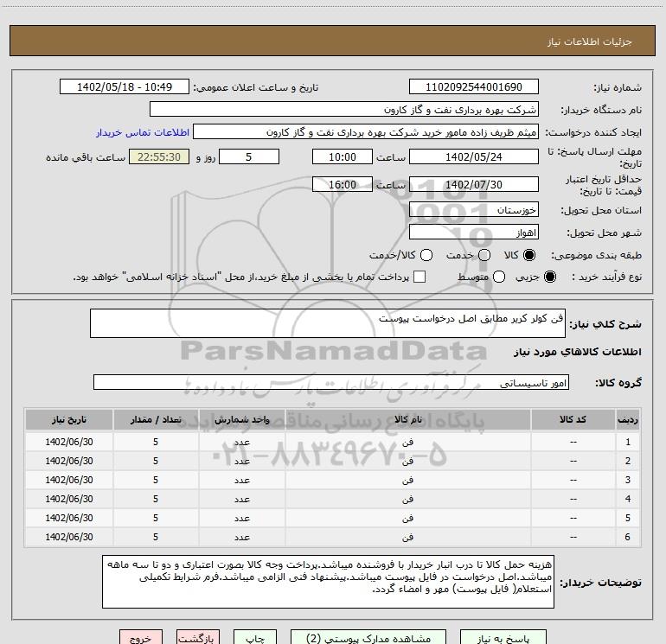Click the خروج exit button
Image resolution: width=666 pixels, height=644 pixels.
141,637
